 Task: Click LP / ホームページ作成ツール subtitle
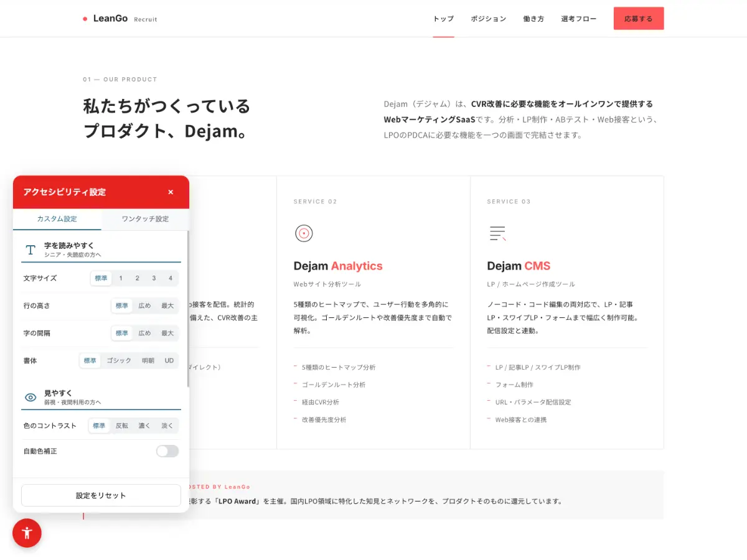[531, 284]
